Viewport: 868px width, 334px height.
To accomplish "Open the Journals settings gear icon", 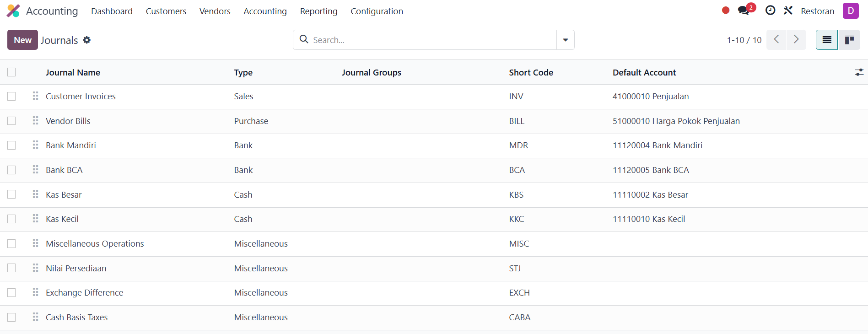I will 87,40.
